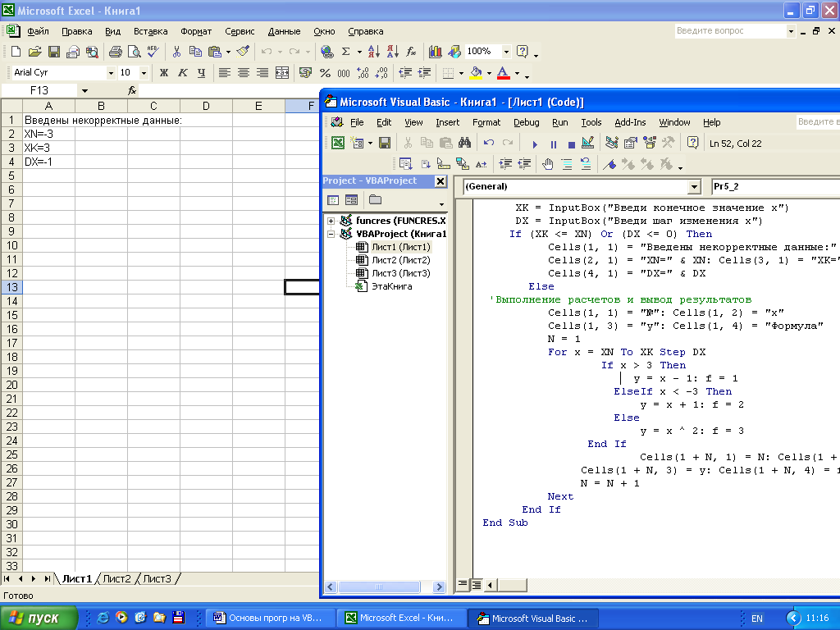Open the Name Box dropdown arrow

click(x=84, y=91)
